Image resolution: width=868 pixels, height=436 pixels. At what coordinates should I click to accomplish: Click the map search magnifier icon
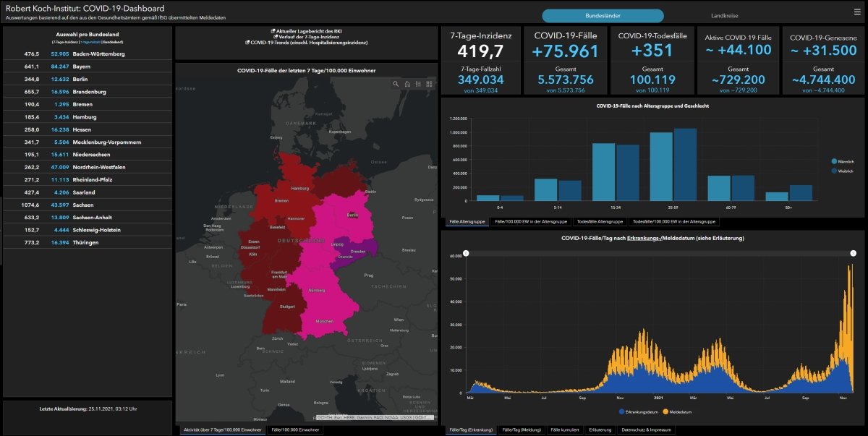tap(396, 85)
